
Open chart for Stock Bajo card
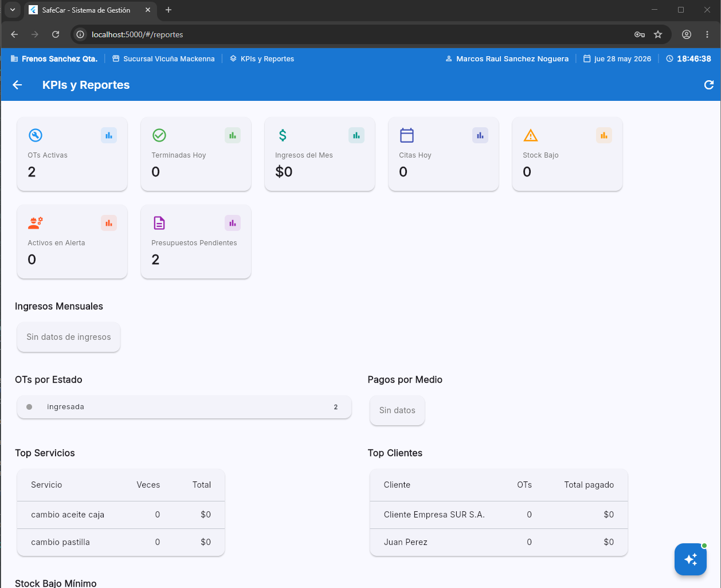[x=604, y=135]
